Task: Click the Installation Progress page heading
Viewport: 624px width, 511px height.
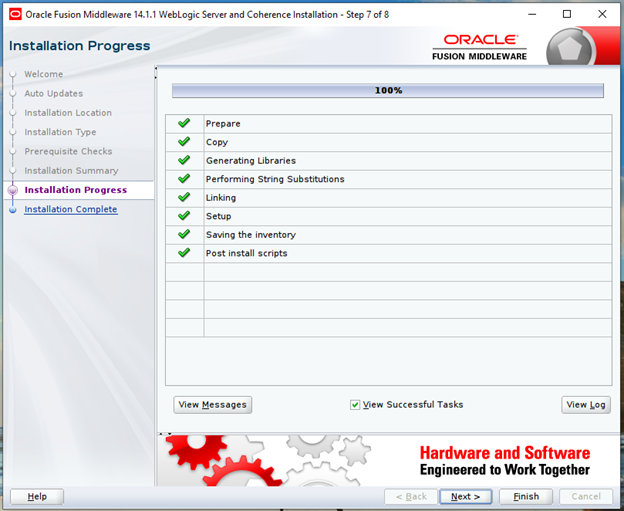Action: (80, 46)
